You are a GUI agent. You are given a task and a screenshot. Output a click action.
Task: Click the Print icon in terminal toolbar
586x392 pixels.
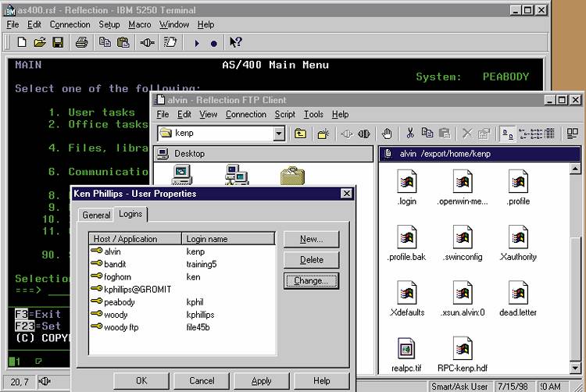tap(81, 42)
